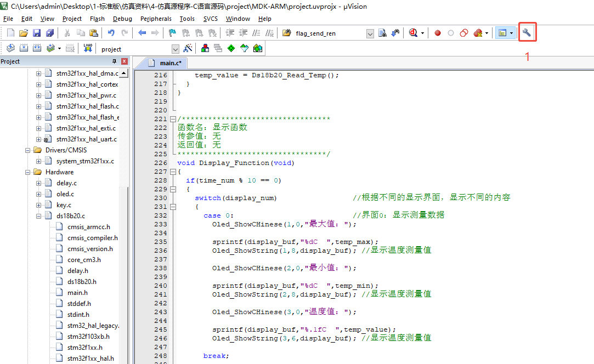The height and width of the screenshot is (364, 594).
Task: Open the Flash menu
Action: [x=97, y=19]
